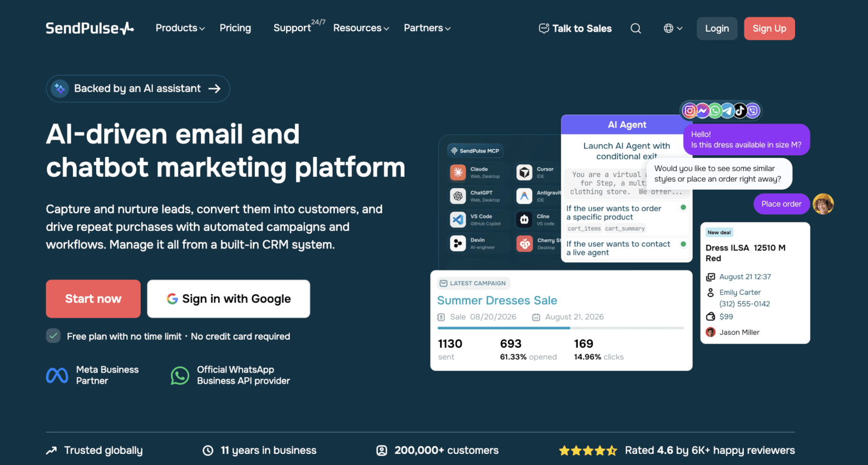Click the Latest Campaign label

pyautogui.click(x=474, y=283)
